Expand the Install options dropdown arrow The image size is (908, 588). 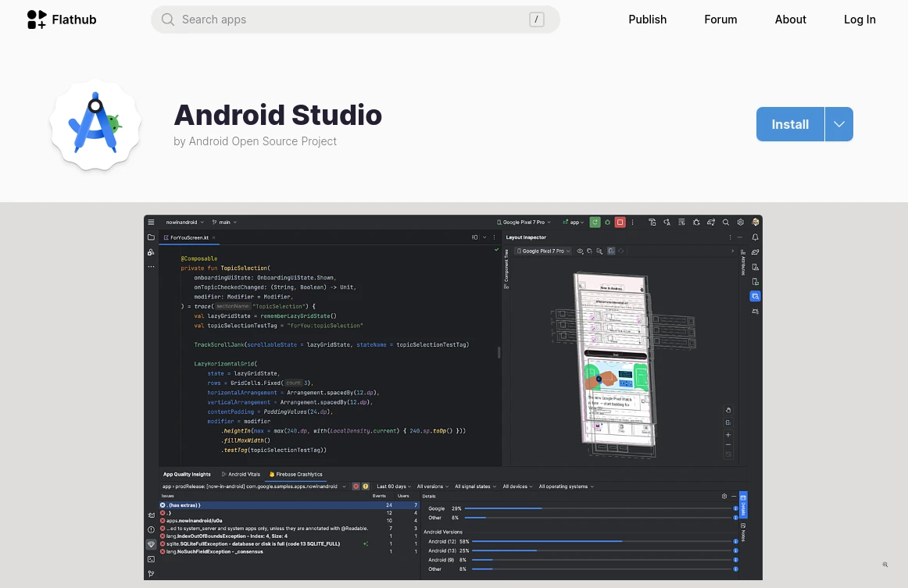(838, 124)
